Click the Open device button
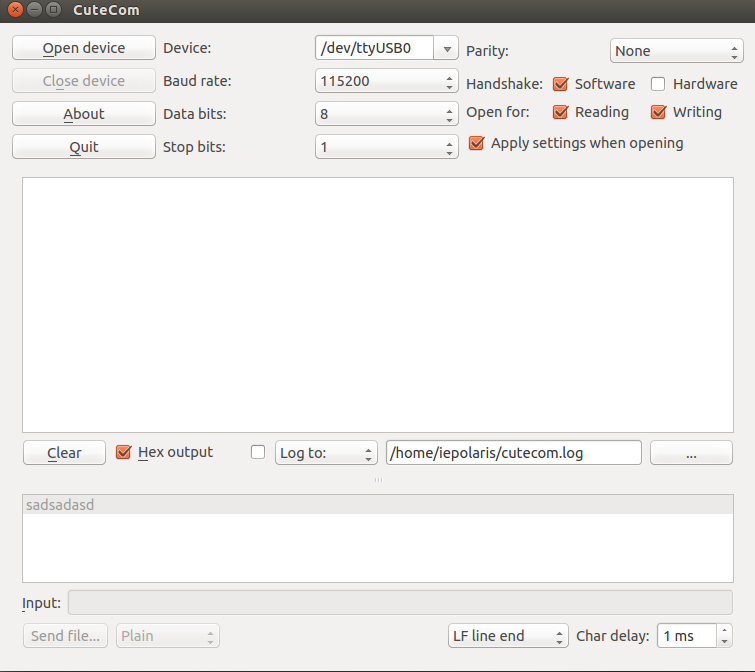755x672 pixels. click(x=84, y=48)
